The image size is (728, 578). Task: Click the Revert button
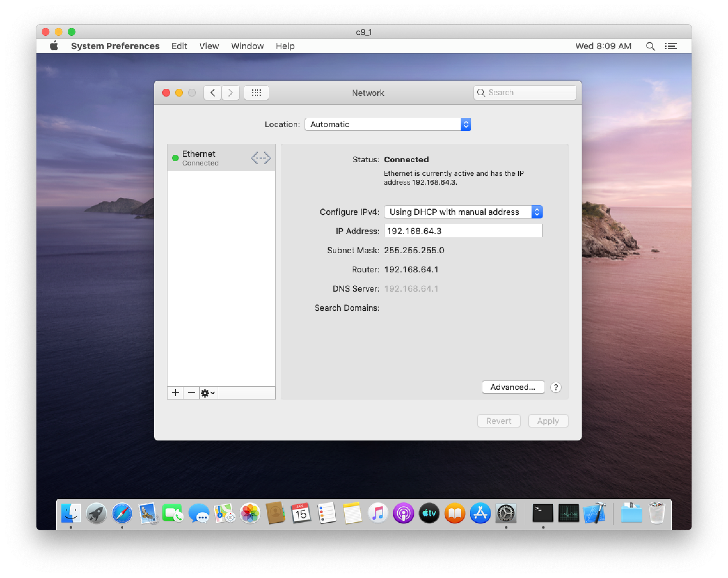coord(498,421)
